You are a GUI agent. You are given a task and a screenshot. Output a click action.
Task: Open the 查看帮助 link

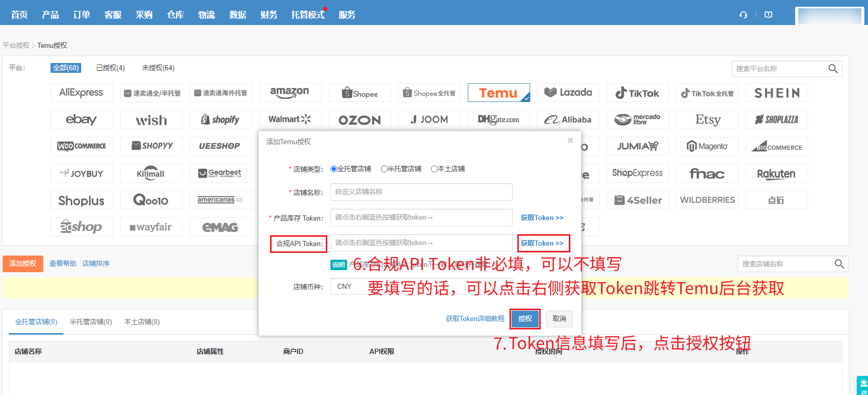(x=63, y=263)
